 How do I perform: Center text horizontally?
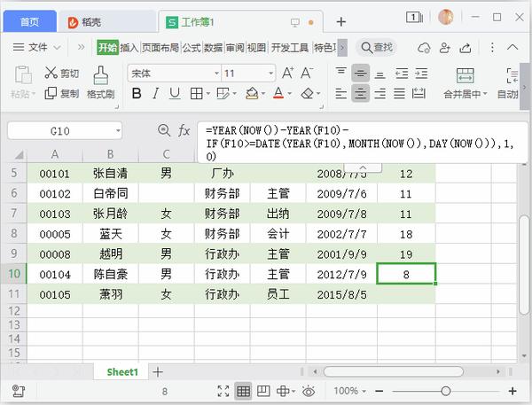coord(360,93)
